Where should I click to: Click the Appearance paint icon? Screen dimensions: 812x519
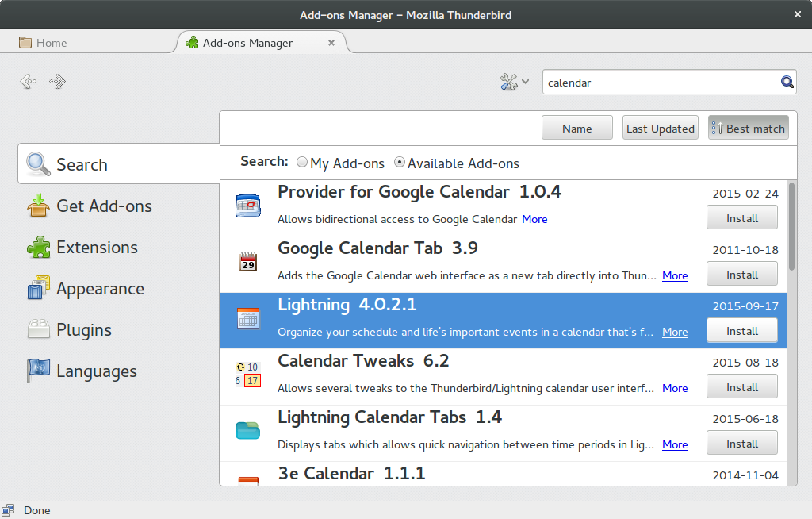[x=38, y=288]
